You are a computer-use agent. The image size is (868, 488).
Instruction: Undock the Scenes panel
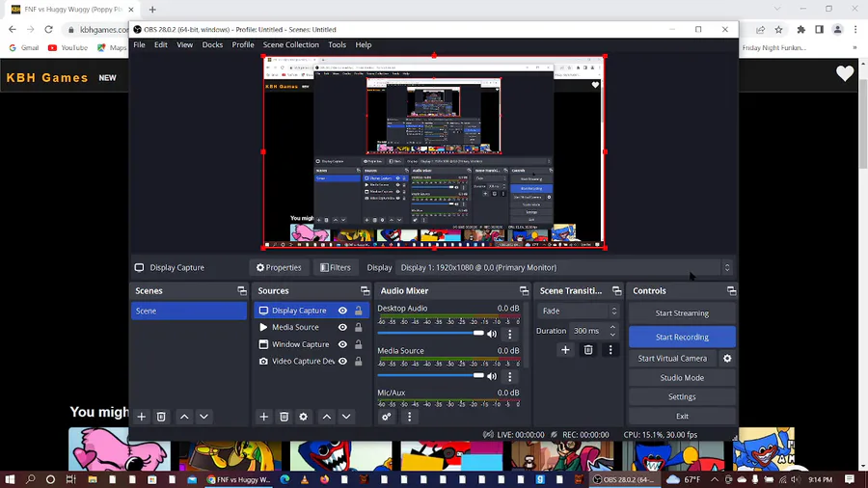[242, 291]
